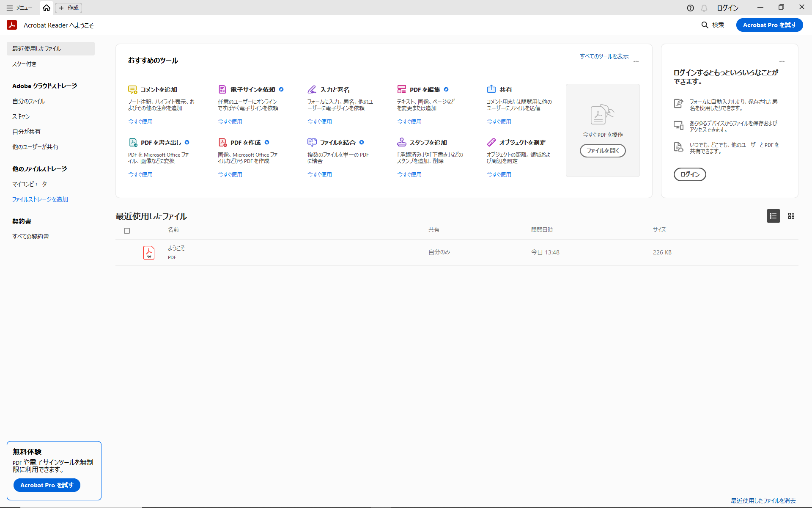Click 今日 13:48 date entry
Viewport: 812px width, 508px height.
pyautogui.click(x=546, y=252)
